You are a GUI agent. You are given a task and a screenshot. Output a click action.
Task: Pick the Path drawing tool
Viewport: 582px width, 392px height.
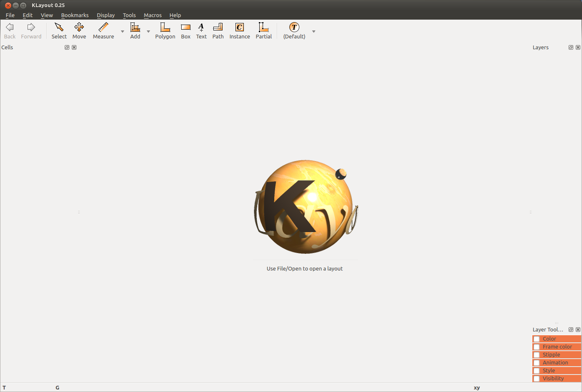pyautogui.click(x=218, y=31)
